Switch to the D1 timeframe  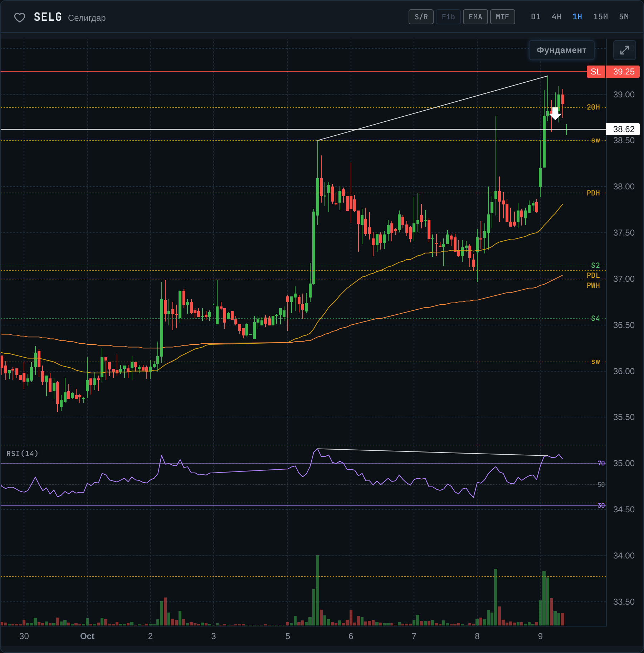tap(536, 17)
